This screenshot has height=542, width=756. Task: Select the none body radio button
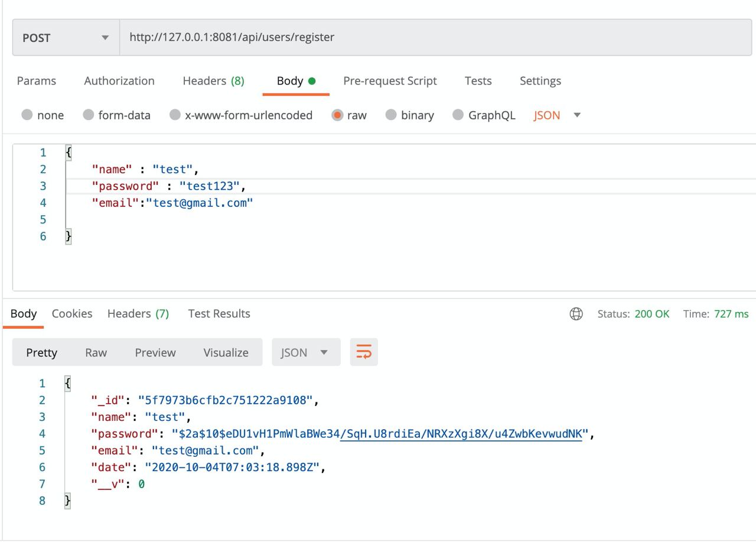(x=27, y=115)
